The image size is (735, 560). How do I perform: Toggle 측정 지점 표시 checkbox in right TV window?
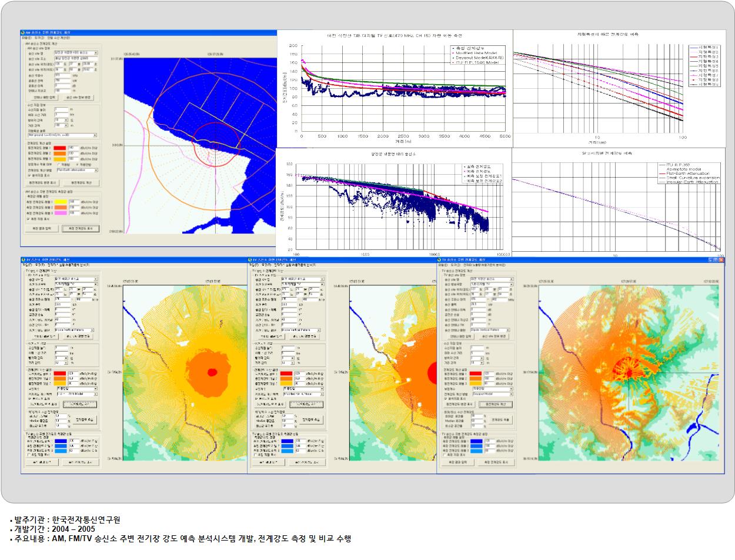[444, 455]
